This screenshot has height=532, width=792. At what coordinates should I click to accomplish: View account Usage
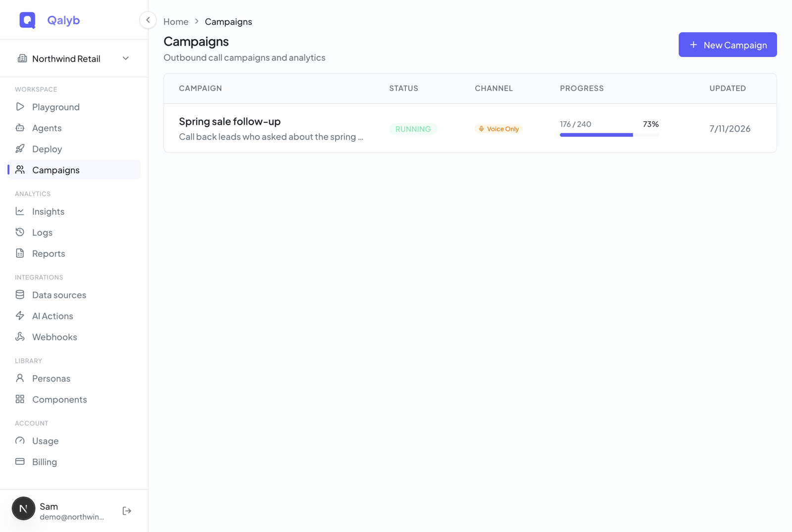[x=74, y=441]
